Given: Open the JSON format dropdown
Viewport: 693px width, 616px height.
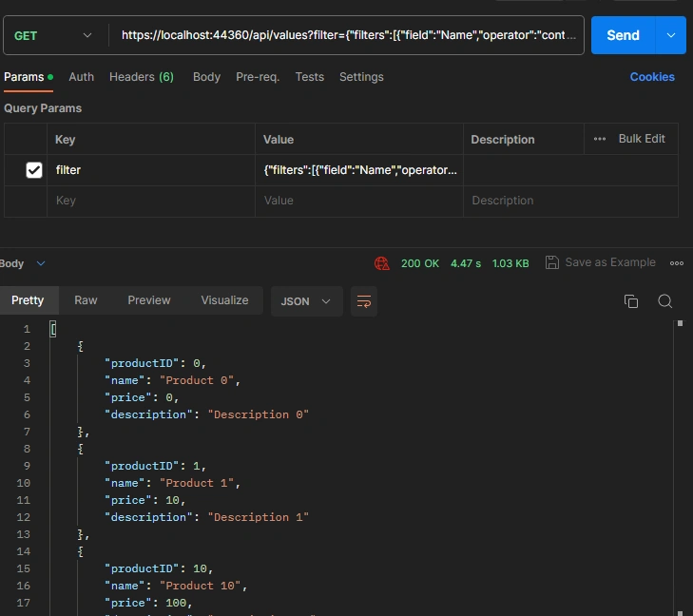Looking at the screenshot, I should [x=306, y=301].
